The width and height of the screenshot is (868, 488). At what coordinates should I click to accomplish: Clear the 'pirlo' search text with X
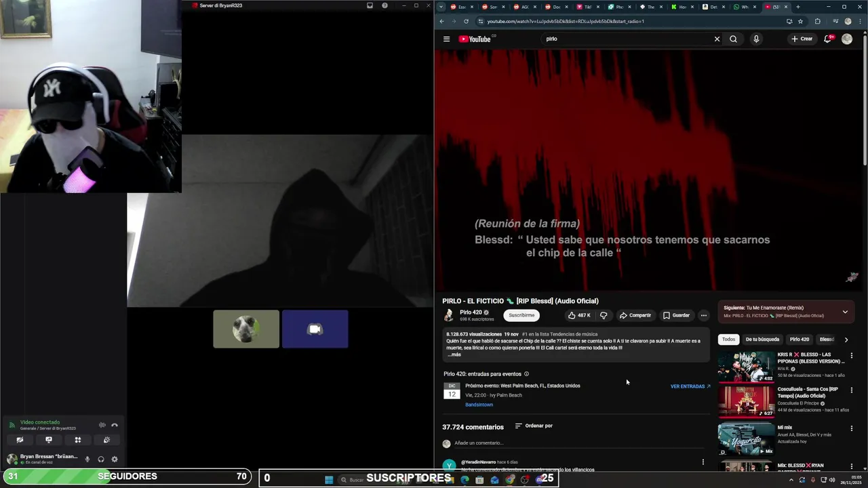pyautogui.click(x=717, y=39)
